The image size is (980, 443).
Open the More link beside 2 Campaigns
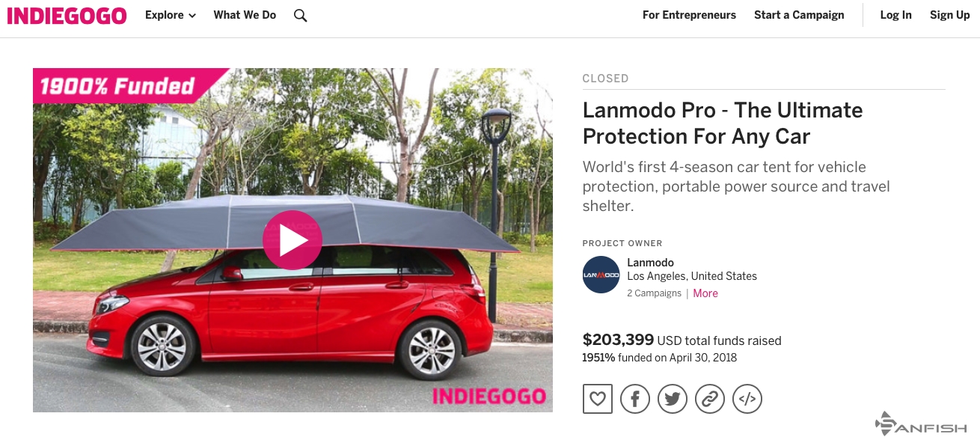pos(705,293)
